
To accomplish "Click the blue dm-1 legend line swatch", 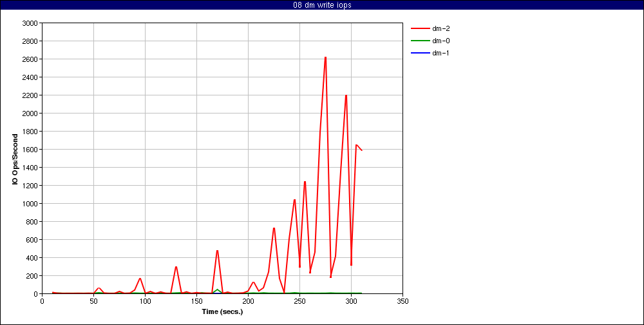I will pos(420,53).
